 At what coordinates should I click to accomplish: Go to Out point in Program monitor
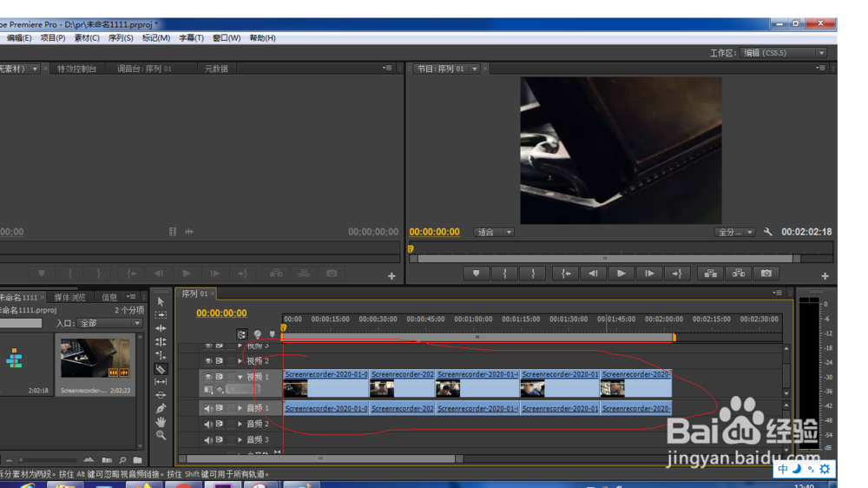677,273
